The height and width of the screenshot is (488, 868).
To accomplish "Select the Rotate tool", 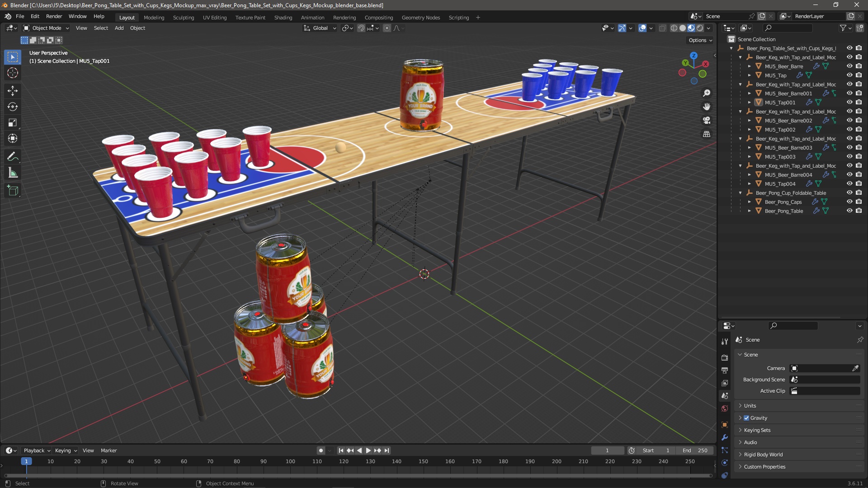I will (x=13, y=107).
